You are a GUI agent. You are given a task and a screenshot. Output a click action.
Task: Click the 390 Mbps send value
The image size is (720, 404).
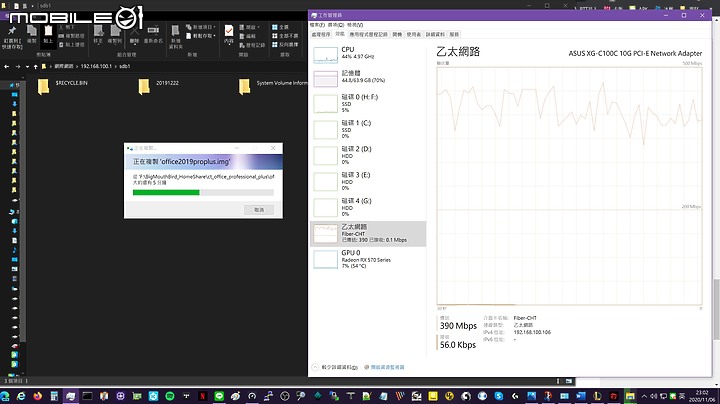(x=458, y=325)
